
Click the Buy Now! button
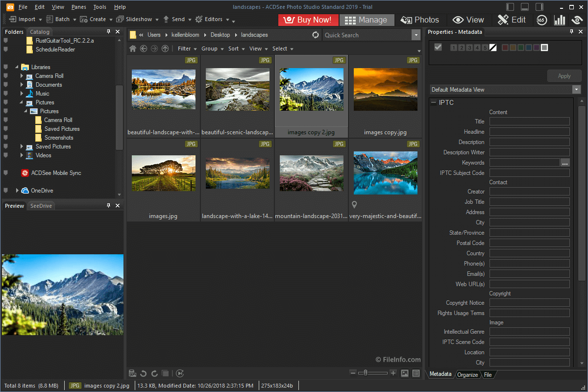coord(308,20)
